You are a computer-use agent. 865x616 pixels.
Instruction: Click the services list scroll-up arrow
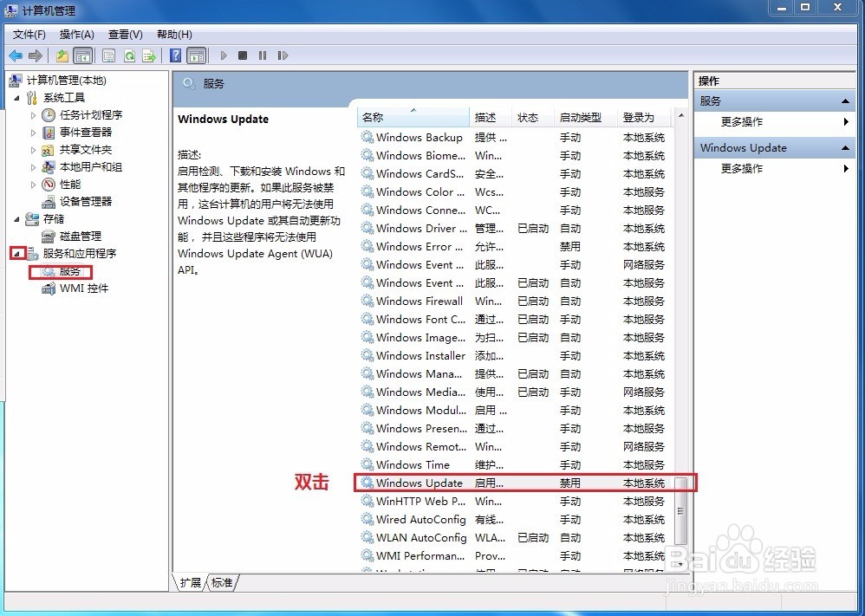tap(681, 116)
